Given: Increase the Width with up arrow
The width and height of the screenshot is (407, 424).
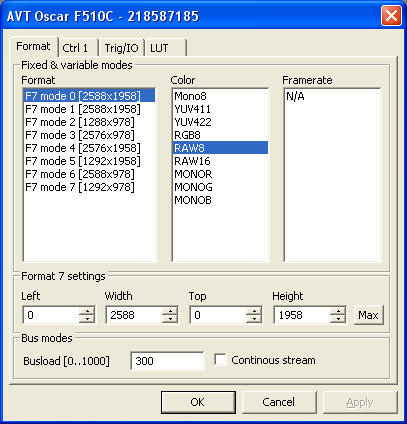Looking at the screenshot, I should (170, 311).
